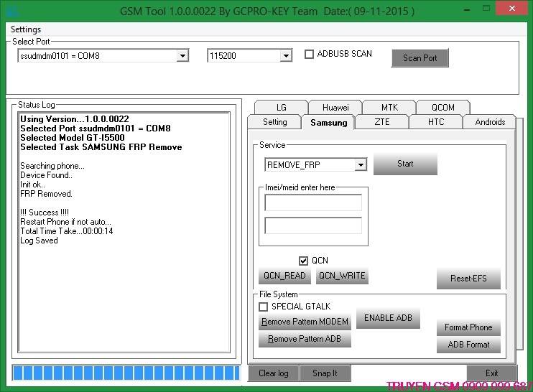Click the blue progress bar
This screenshot has height=392, width=533.
126,373
